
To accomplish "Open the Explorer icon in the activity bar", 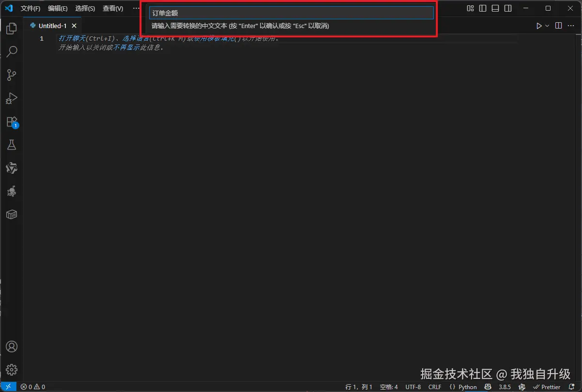I will (x=11, y=29).
